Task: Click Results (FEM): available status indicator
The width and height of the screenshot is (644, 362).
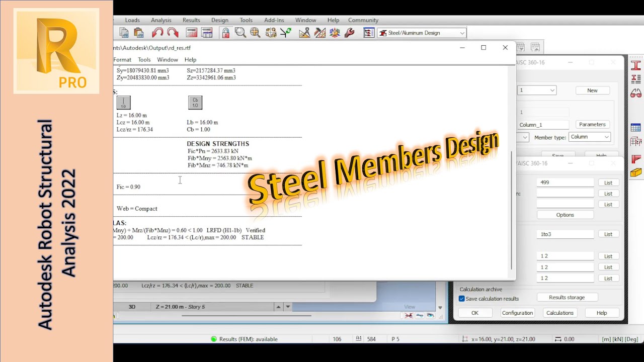Action: pyautogui.click(x=245, y=339)
